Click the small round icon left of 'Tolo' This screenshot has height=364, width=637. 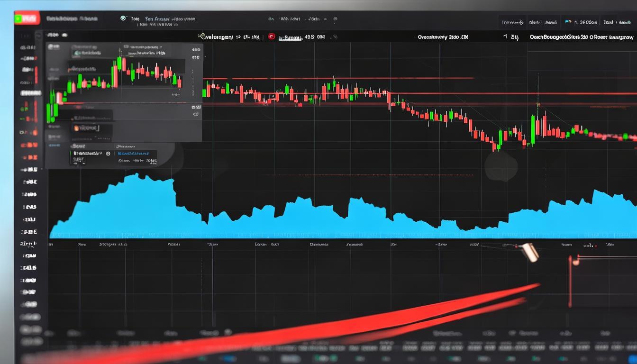(123, 19)
